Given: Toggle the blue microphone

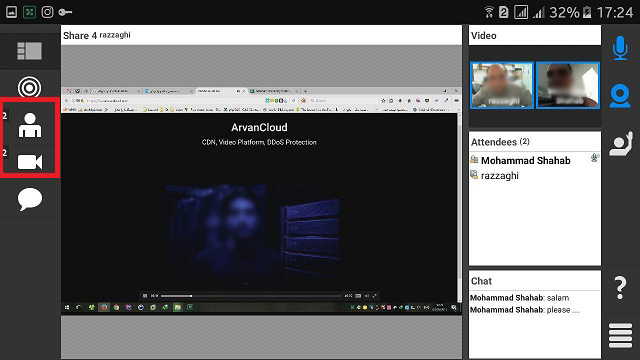Looking at the screenshot, I should point(620,48).
